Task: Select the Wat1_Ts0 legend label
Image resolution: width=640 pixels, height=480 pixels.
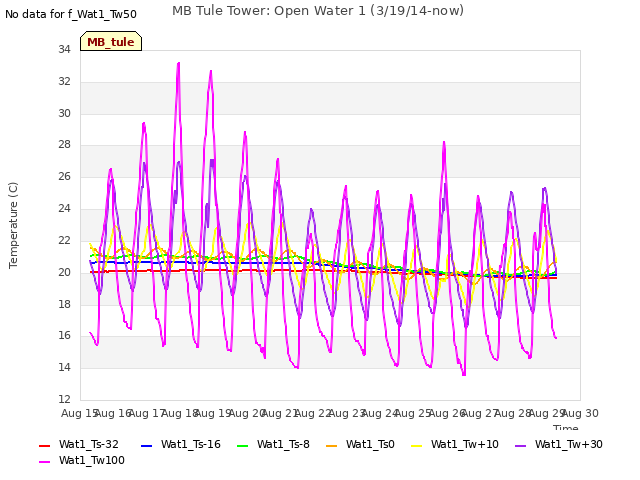Action: (x=370, y=444)
